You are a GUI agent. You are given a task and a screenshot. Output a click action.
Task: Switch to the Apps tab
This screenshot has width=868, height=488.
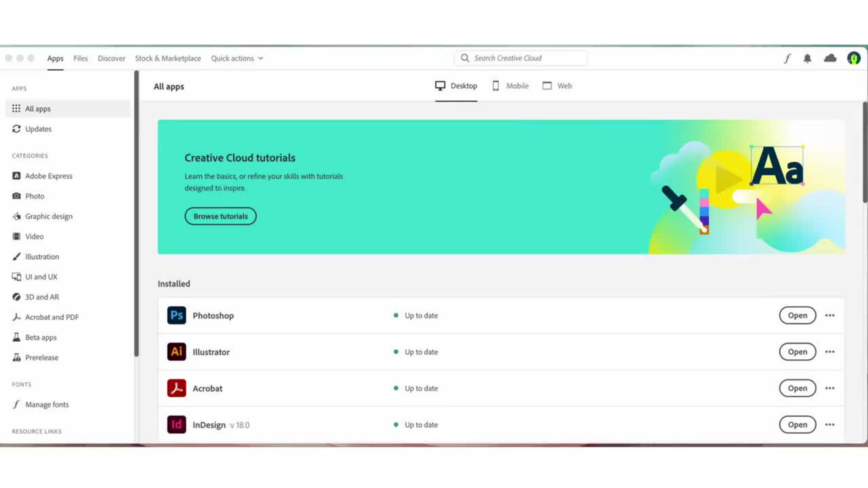[55, 58]
